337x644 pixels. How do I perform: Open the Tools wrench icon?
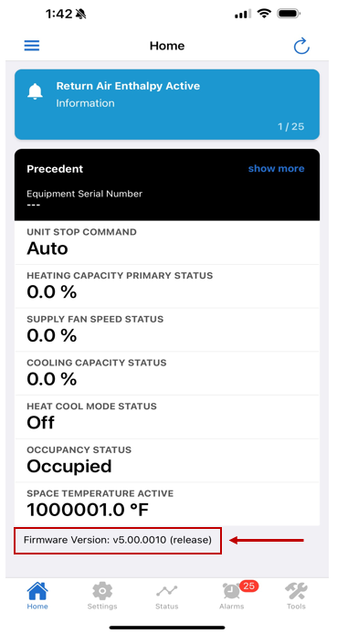tap(296, 591)
